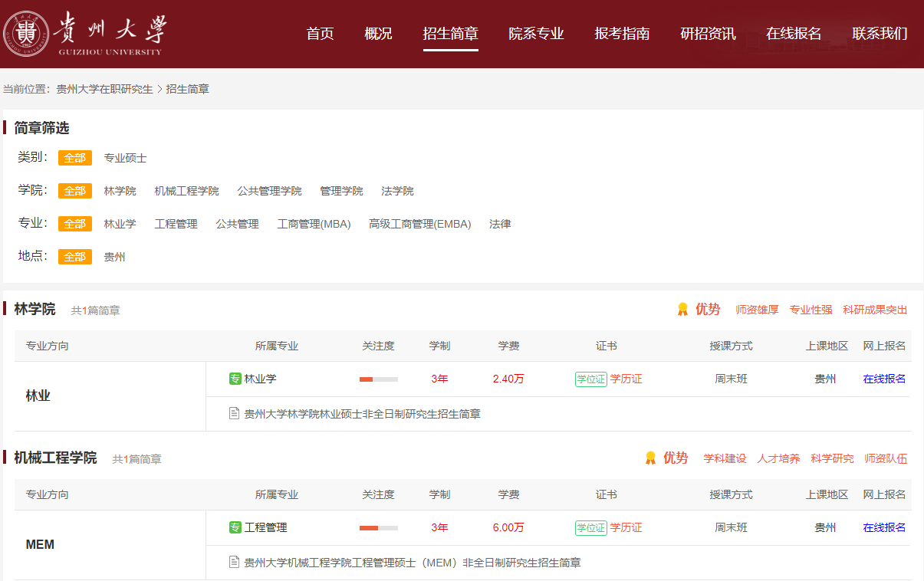Click 在线报名 in the 工程管理 row
Image resolution: width=924 pixels, height=581 pixels.
884,527
